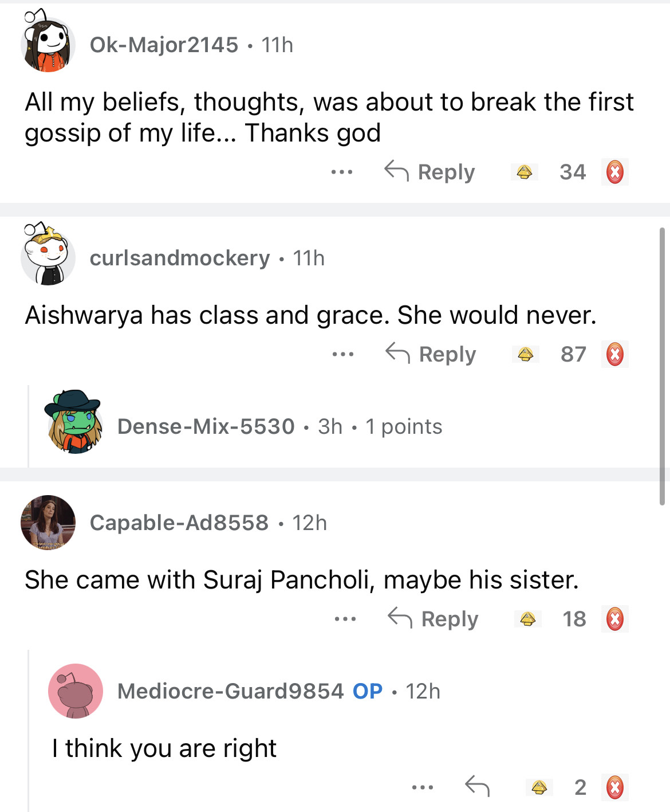This screenshot has height=812, width=670.
Task: Upvote Ok-Major2145's comment
Action: coord(525,172)
